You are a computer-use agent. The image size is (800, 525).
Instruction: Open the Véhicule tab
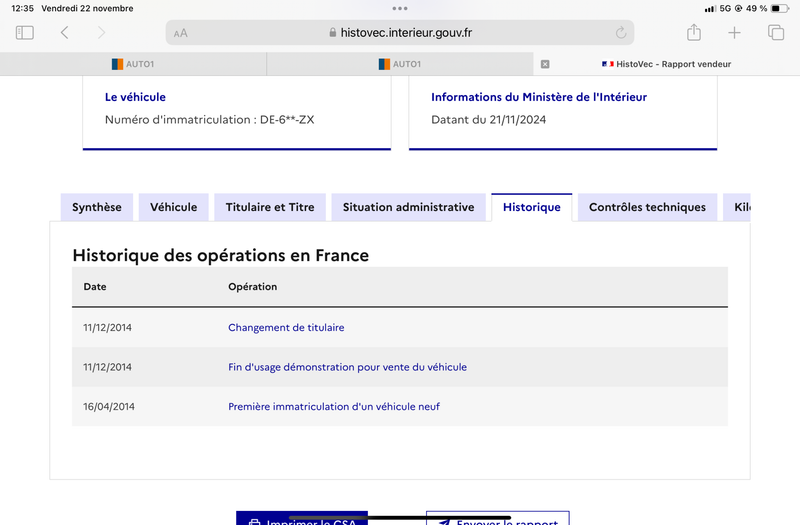click(173, 207)
